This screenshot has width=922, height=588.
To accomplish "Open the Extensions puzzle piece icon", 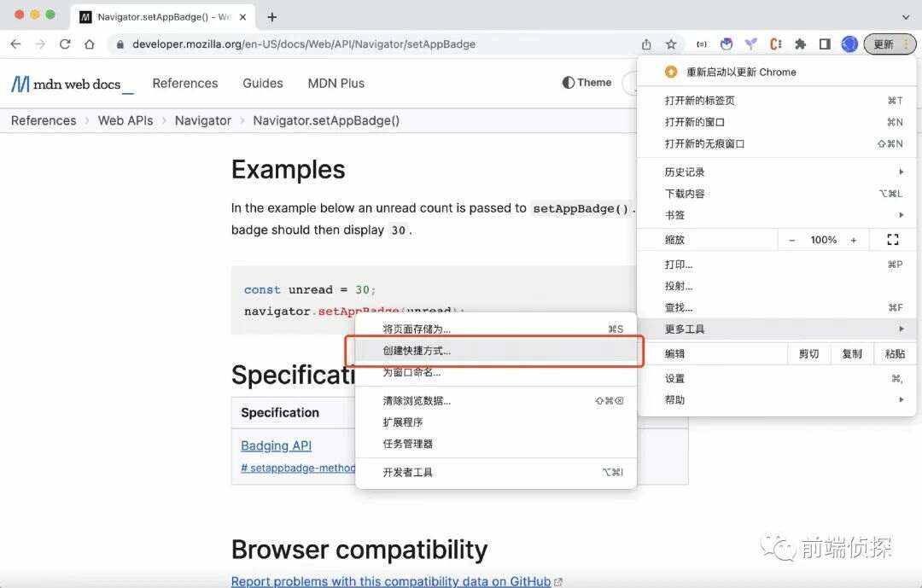I will (x=800, y=44).
